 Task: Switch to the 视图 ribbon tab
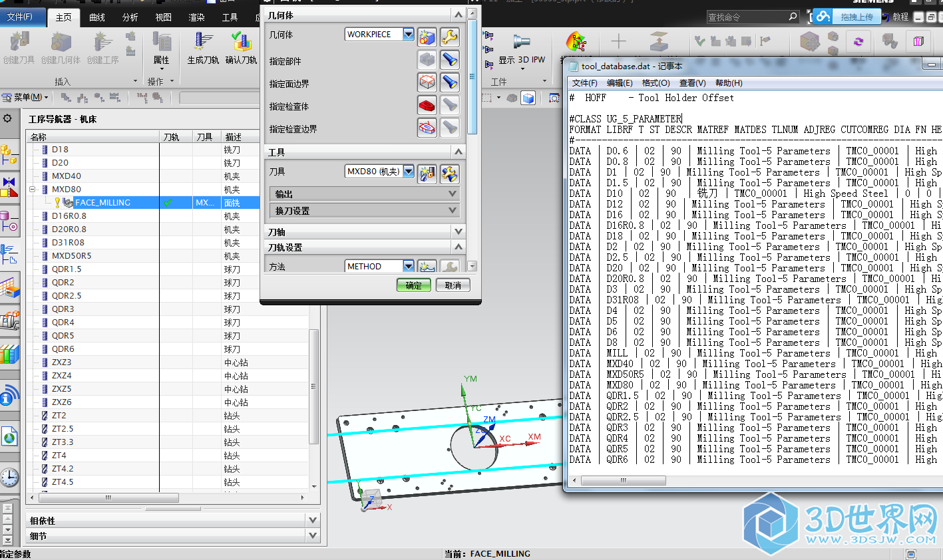point(164,17)
